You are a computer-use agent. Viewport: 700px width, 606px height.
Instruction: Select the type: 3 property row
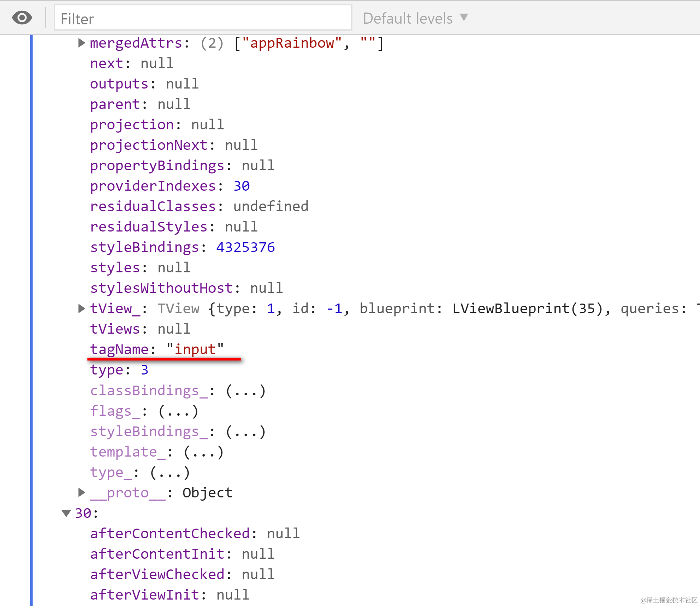pos(119,370)
